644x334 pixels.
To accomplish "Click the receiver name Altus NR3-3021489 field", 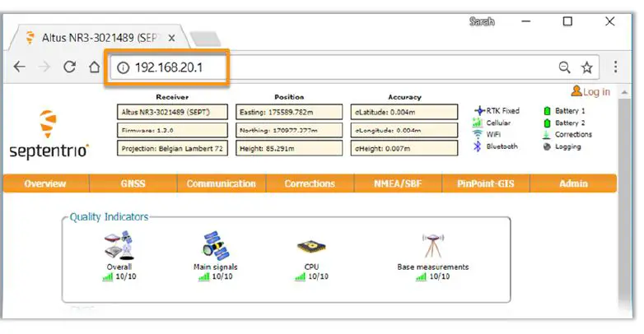I will click(172, 112).
